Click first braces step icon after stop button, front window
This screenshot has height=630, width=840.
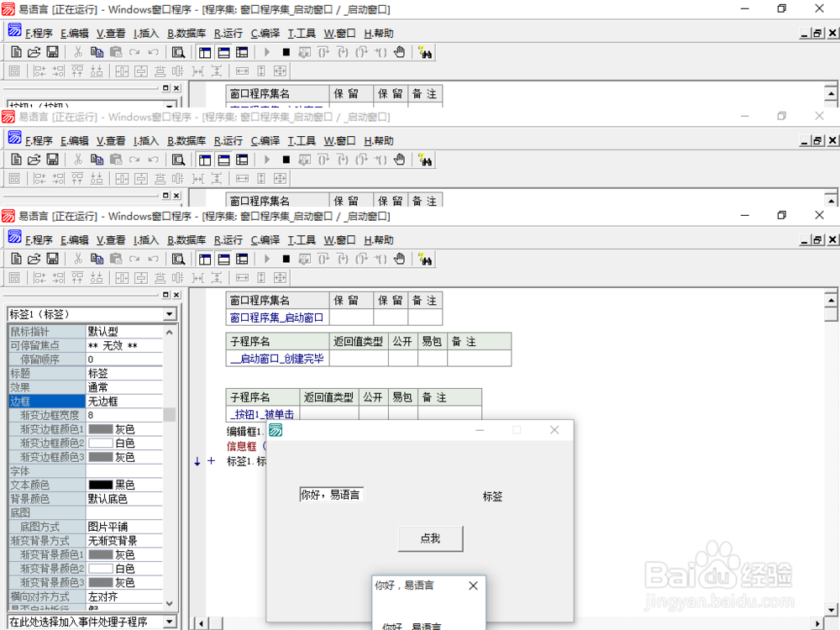[323, 260]
